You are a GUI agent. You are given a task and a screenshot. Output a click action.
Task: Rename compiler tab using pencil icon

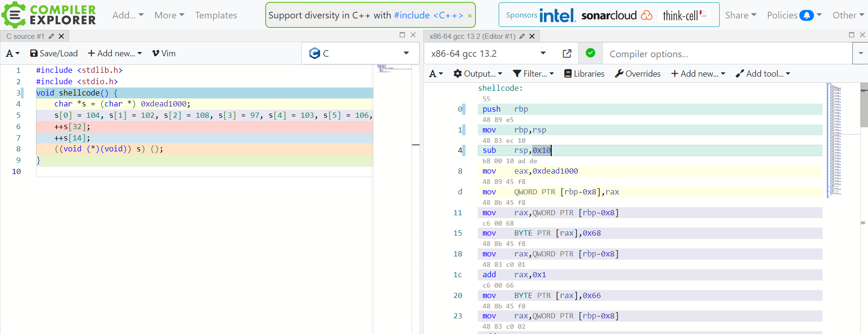coord(522,36)
